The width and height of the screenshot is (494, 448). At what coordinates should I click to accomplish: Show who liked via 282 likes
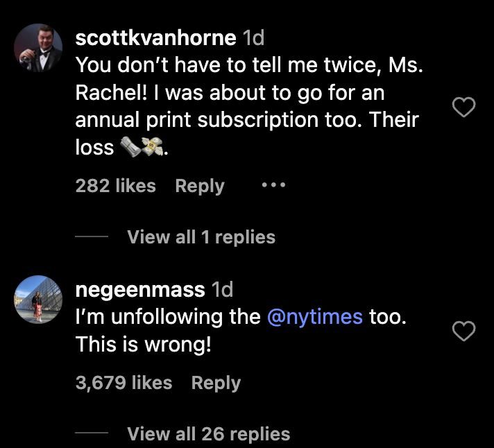(116, 186)
